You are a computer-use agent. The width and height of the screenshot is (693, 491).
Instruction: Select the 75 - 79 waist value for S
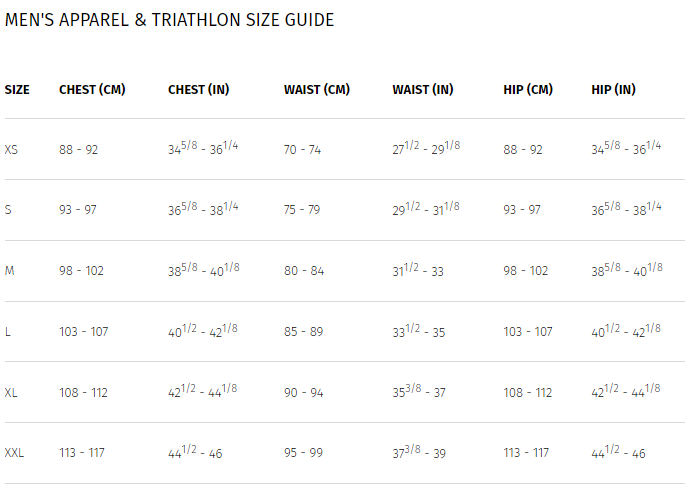point(302,209)
